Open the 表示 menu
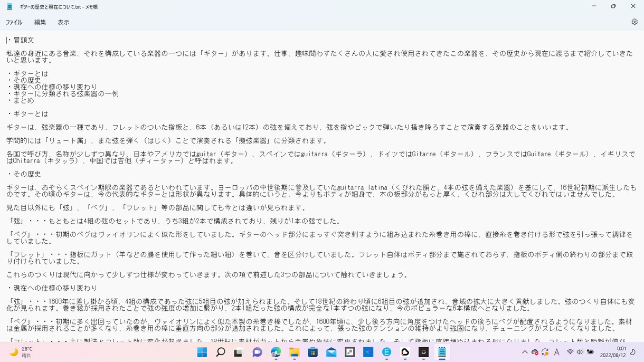644x362 pixels. [x=63, y=22]
